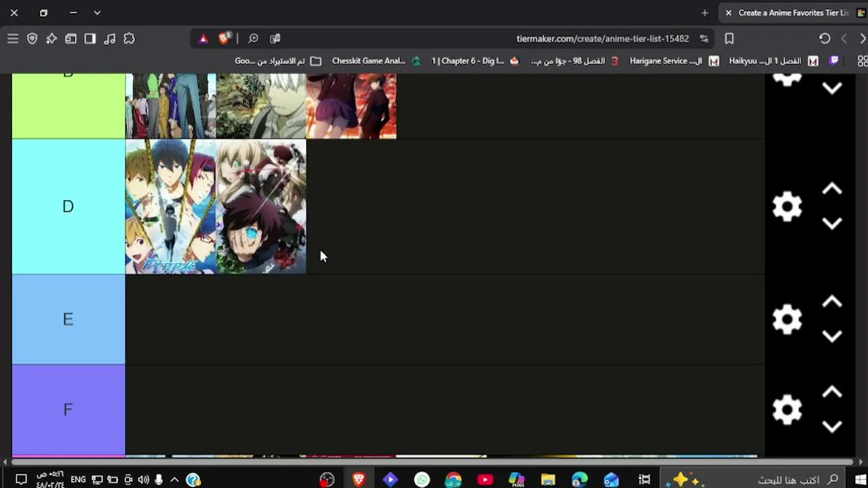Move tier D row down
Screen dimensions: 868x488
832,223
